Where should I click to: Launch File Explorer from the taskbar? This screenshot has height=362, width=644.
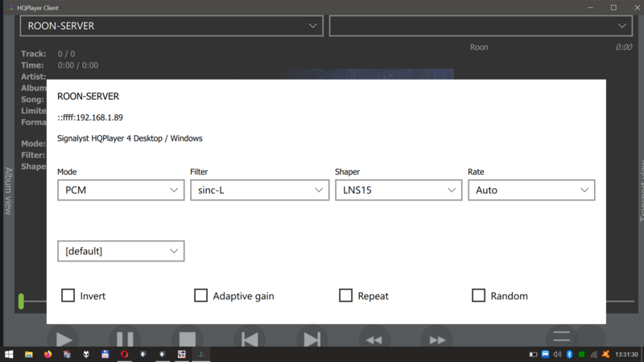pos(28,354)
